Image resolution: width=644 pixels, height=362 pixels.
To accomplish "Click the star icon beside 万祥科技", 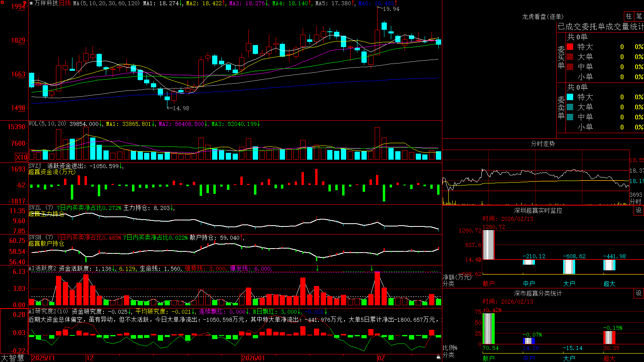I will pos(31,3).
